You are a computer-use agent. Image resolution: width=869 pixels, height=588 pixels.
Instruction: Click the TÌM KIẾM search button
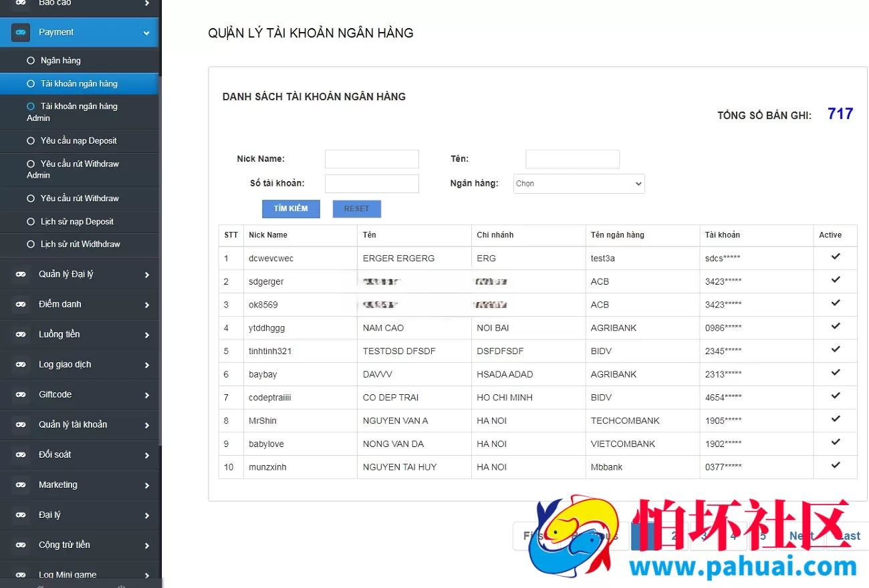click(291, 208)
